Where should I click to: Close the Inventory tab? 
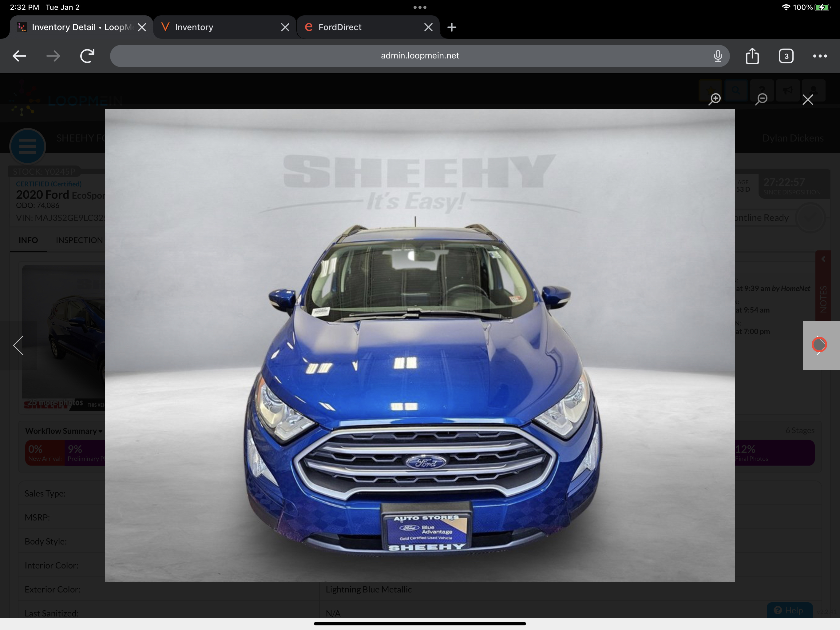[285, 27]
